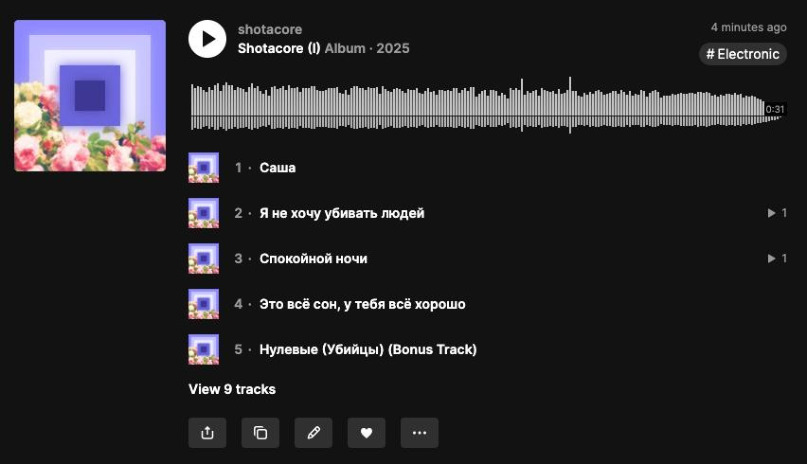Select track Это всё сон, у тебя всё хорошо
807x464 pixels.
pos(487,304)
